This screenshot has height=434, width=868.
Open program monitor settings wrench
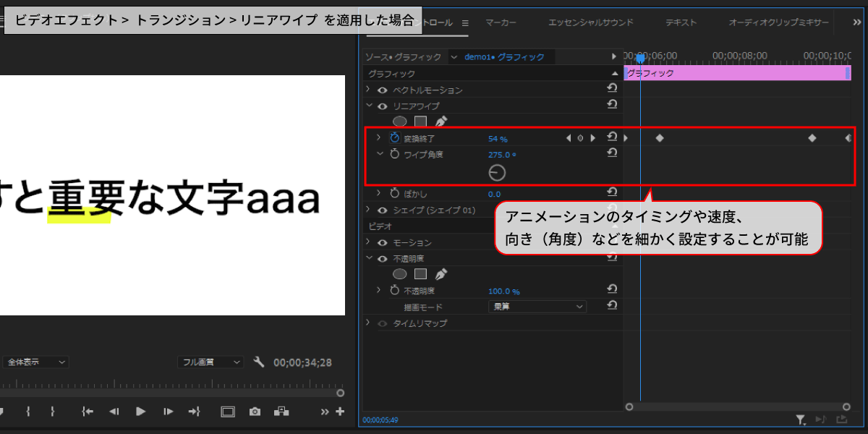[x=259, y=362]
